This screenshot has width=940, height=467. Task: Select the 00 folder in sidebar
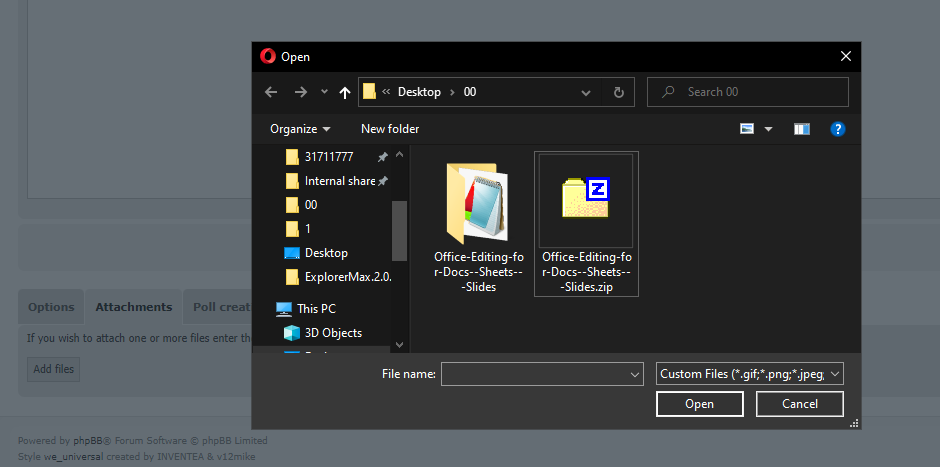pos(311,205)
